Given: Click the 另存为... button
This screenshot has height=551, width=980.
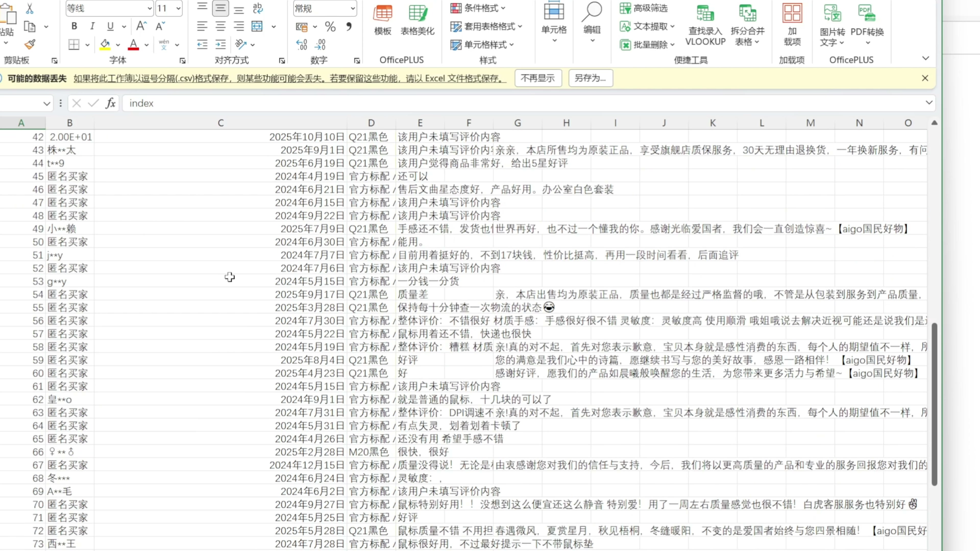Looking at the screenshot, I should (590, 78).
